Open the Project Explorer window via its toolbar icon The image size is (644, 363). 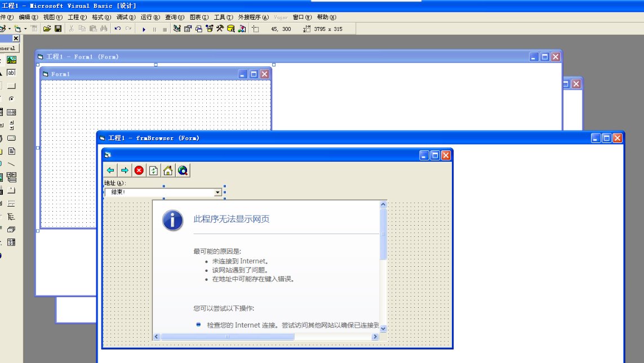point(176,29)
